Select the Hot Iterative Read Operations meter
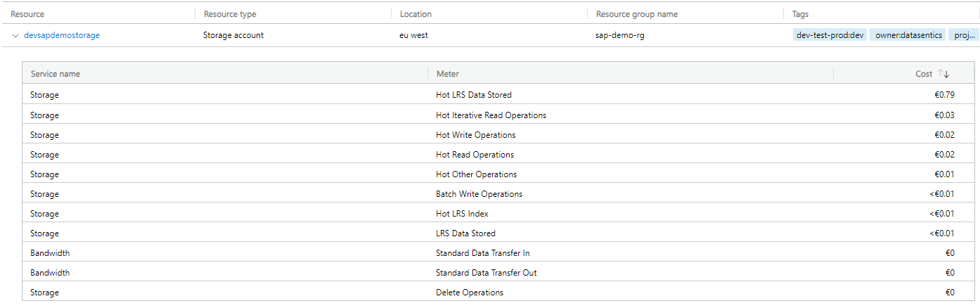This screenshot has height=308, width=980. click(x=491, y=115)
